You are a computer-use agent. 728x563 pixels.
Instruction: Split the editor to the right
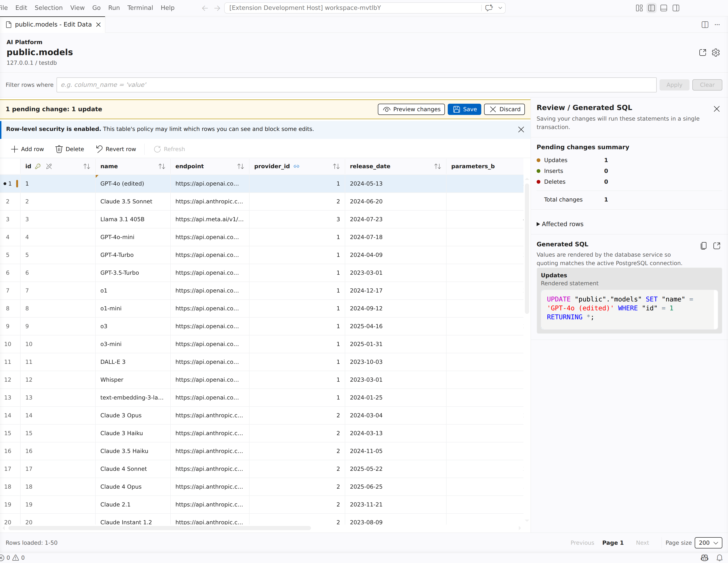(x=705, y=25)
